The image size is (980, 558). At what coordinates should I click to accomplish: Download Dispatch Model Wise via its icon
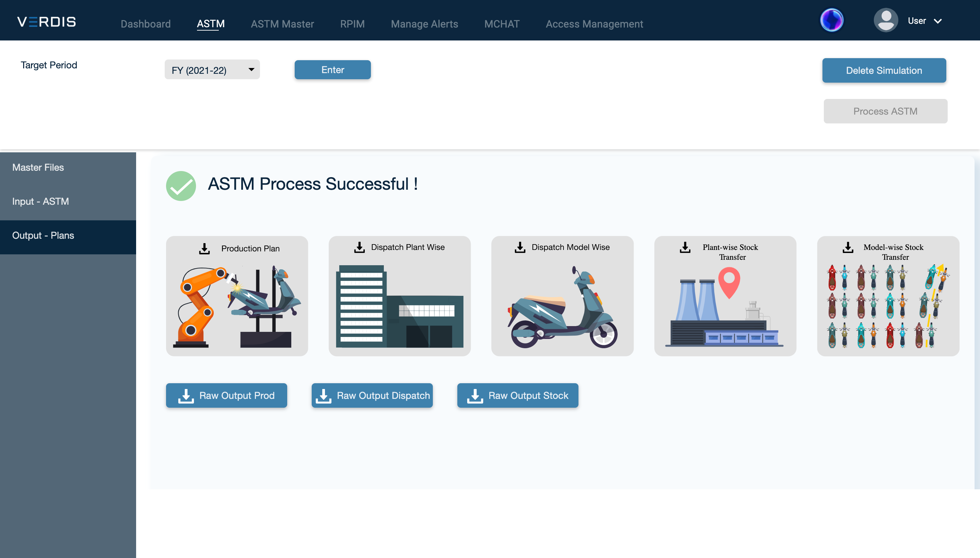point(520,247)
